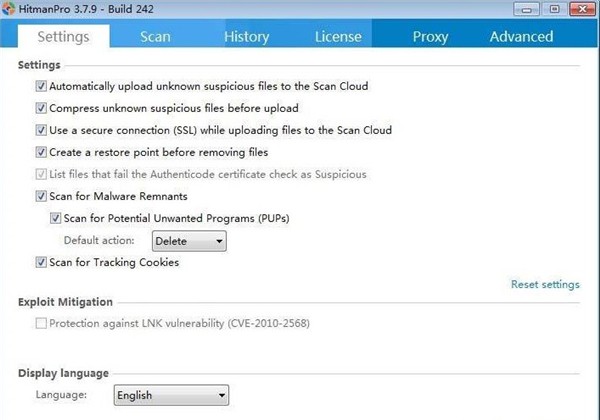This screenshot has height=420, width=600.
Task: Click the HitmanPro logo icon in title bar
Action: coord(8,8)
